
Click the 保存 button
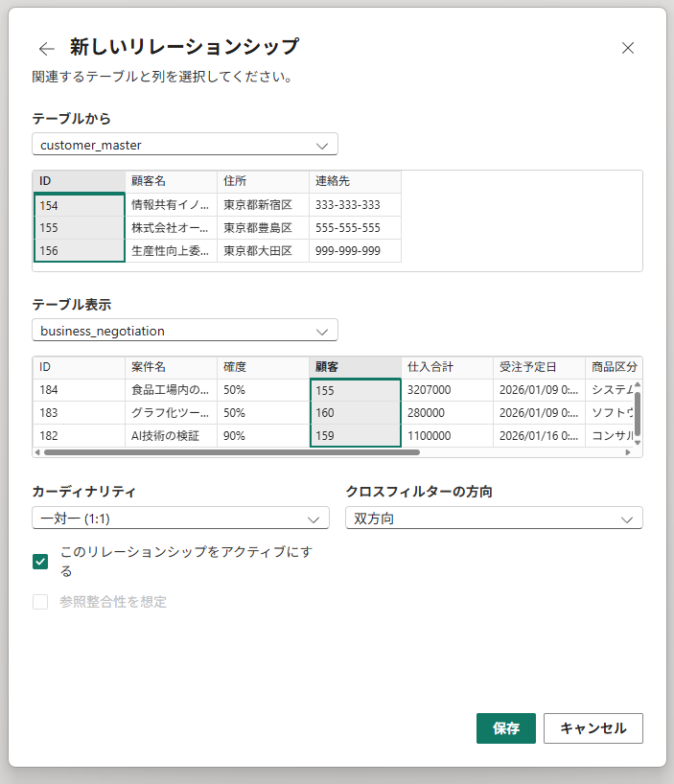coord(506,728)
